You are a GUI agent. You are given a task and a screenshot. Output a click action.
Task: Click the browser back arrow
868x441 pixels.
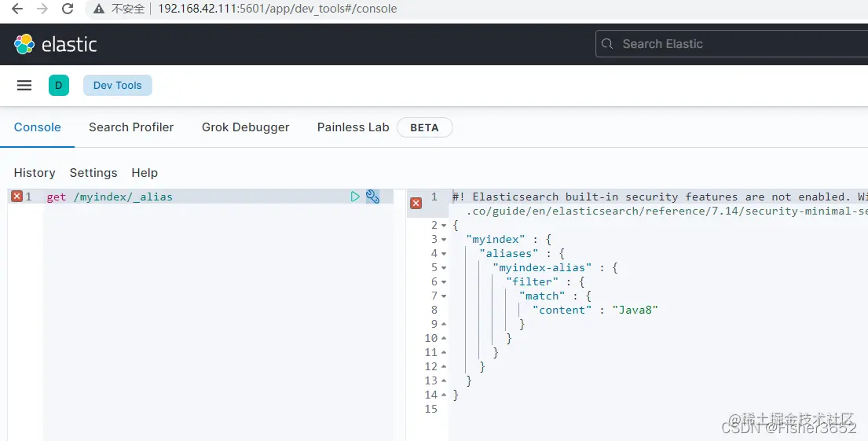click(18, 9)
